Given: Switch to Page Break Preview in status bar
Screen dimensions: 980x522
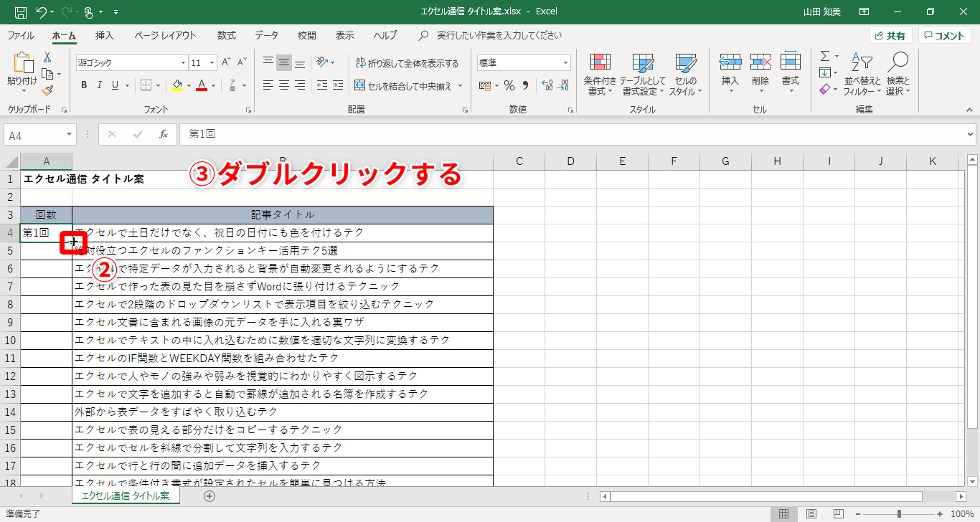Looking at the screenshot, I should [837, 514].
